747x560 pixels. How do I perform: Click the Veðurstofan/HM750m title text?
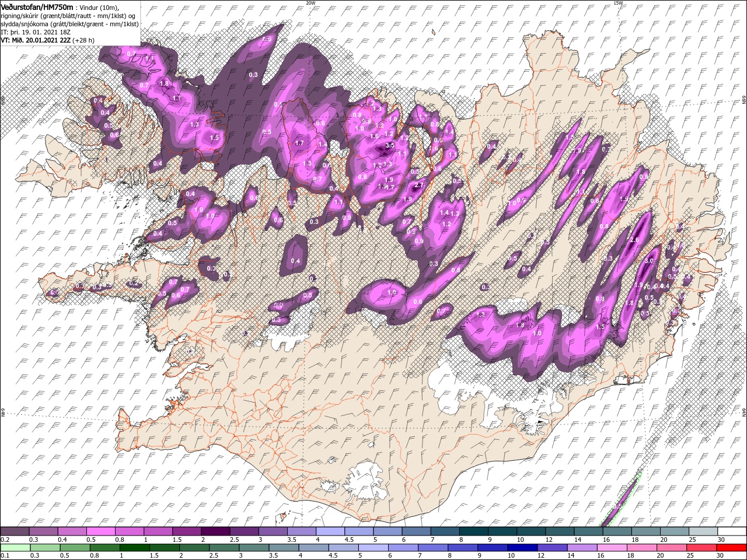37,6
